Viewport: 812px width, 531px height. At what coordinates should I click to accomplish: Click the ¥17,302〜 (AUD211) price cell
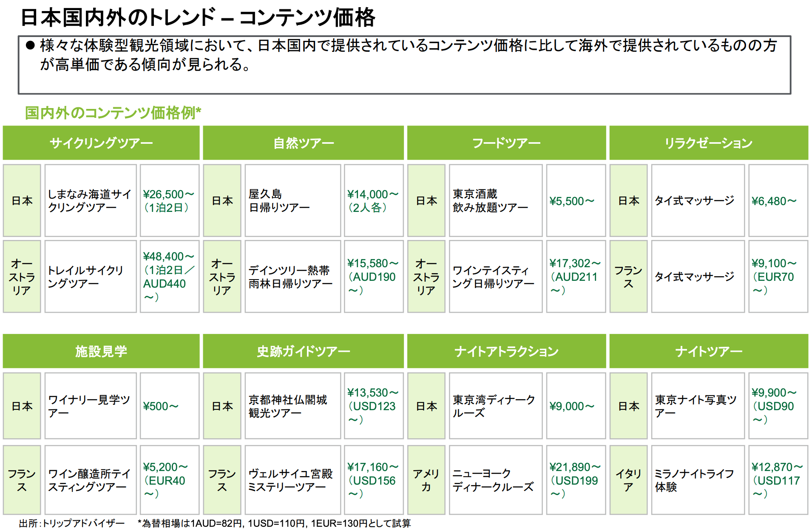pyautogui.click(x=575, y=277)
